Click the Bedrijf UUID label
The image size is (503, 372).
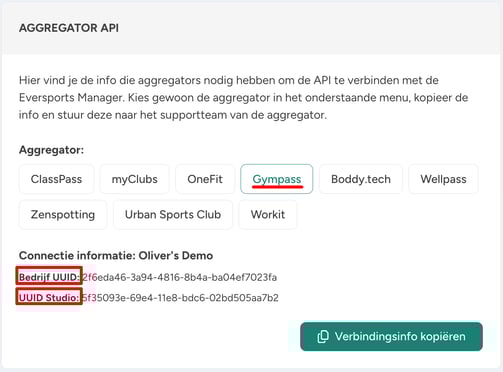click(x=49, y=277)
